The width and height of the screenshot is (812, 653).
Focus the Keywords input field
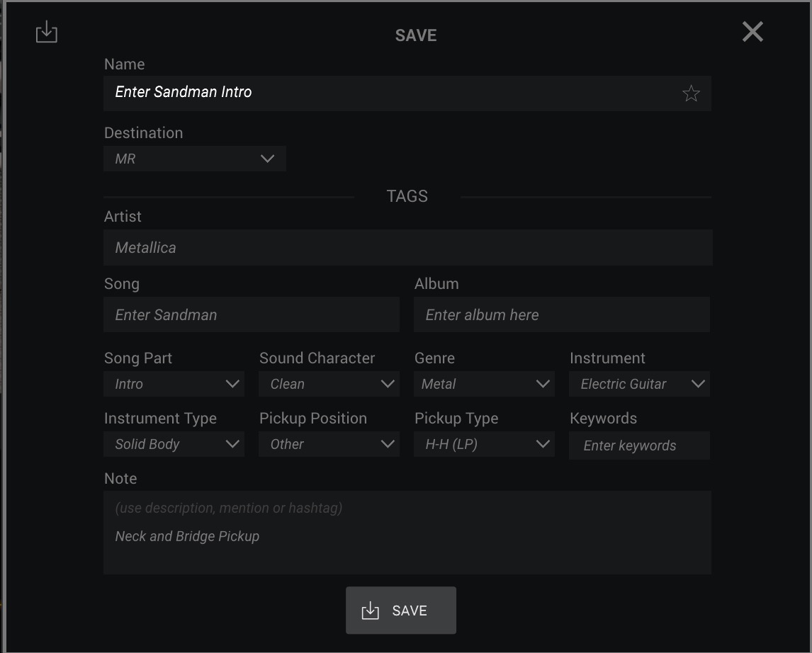coord(639,445)
